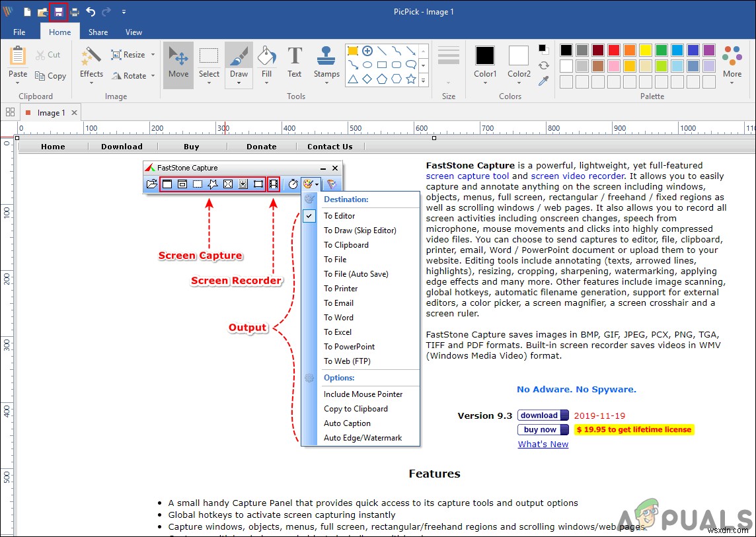The height and width of the screenshot is (537, 756).
Task: Pick the eyedropper color picker
Action: 543,82
